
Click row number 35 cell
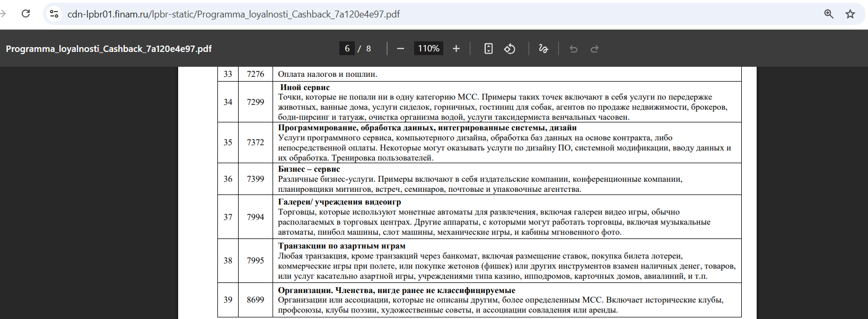[228, 143]
